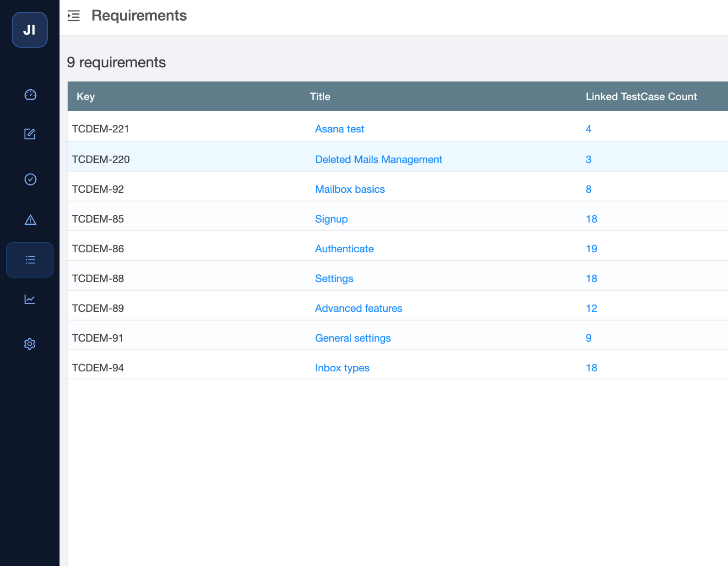The width and height of the screenshot is (728, 566).
Task: Open the General settings requirement
Action: tap(353, 338)
